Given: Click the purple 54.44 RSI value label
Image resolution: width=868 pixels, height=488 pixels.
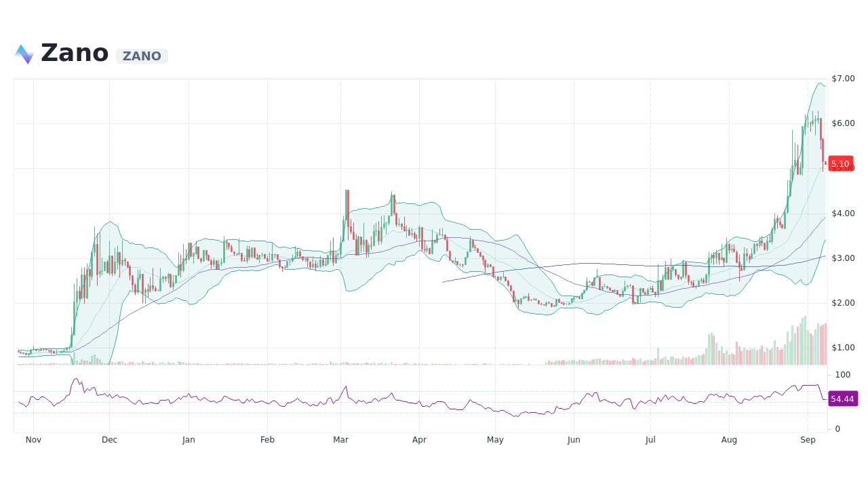Looking at the screenshot, I should tap(843, 399).
